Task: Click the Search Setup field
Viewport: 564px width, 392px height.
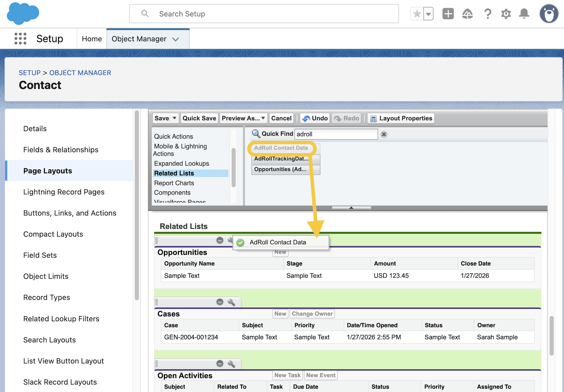Action: pos(264,14)
